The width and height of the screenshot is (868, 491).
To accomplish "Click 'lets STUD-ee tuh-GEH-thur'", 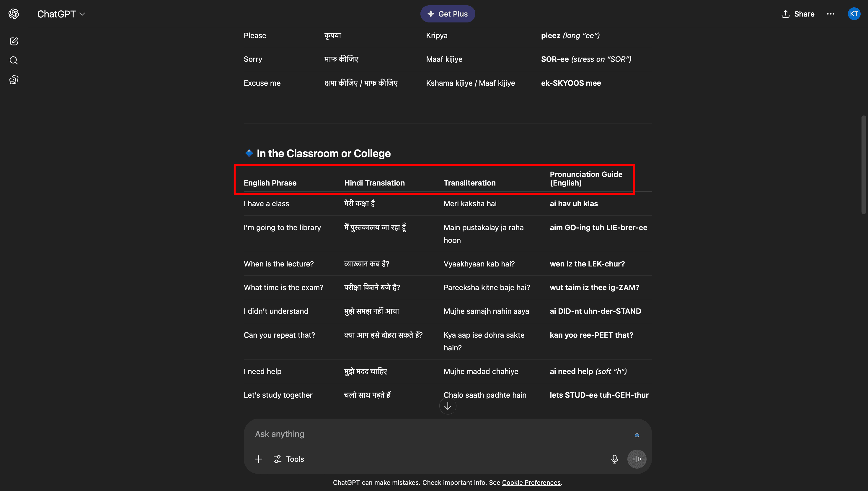I will pyautogui.click(x=599, y=395).
